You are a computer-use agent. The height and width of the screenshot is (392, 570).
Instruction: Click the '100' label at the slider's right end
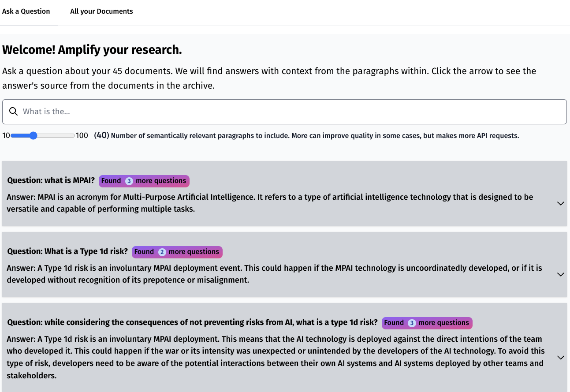point(81,135)
